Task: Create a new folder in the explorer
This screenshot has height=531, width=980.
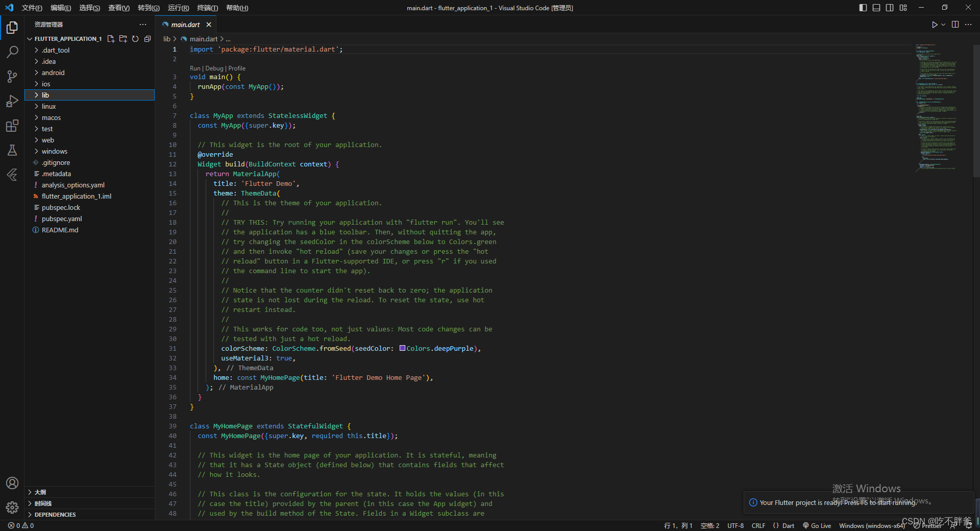Action: coord(123,39)
